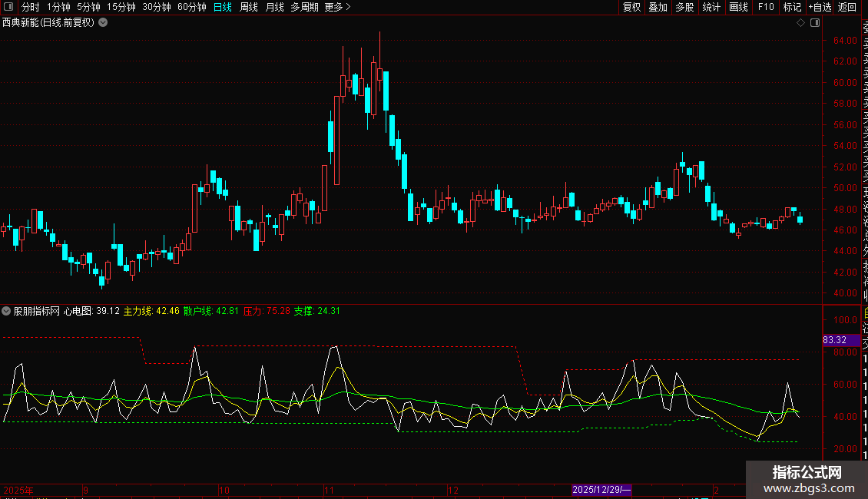Click the month 12 label on time axis
Screen dimensions: 868x499
[453, 490]
